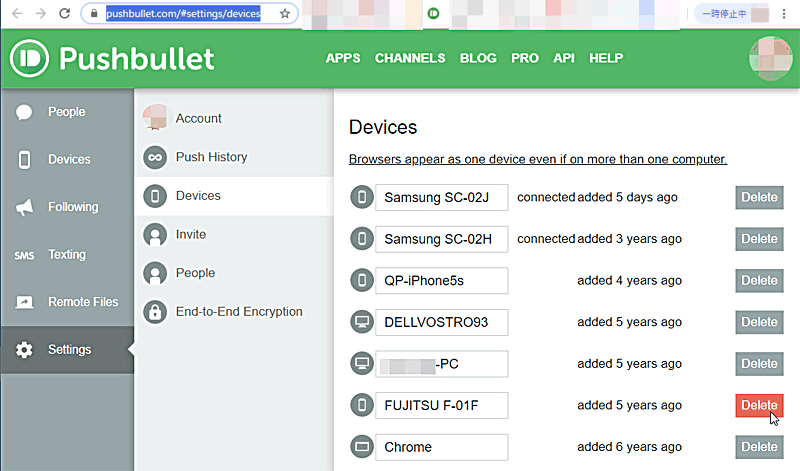Click the monitor icon beside the -PC device

pos(362,363)
